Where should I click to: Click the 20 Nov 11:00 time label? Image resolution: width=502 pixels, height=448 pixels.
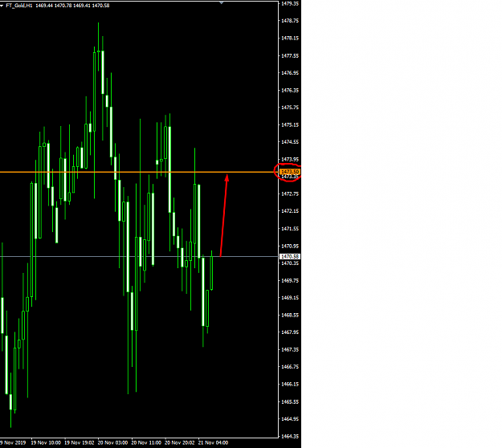[146, 443]
